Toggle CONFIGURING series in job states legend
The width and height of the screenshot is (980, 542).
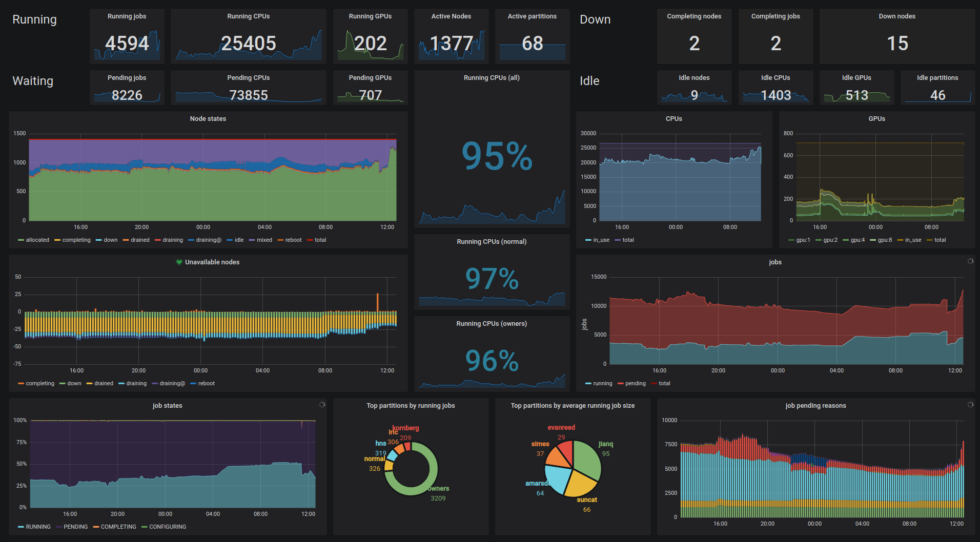point(168,527)
